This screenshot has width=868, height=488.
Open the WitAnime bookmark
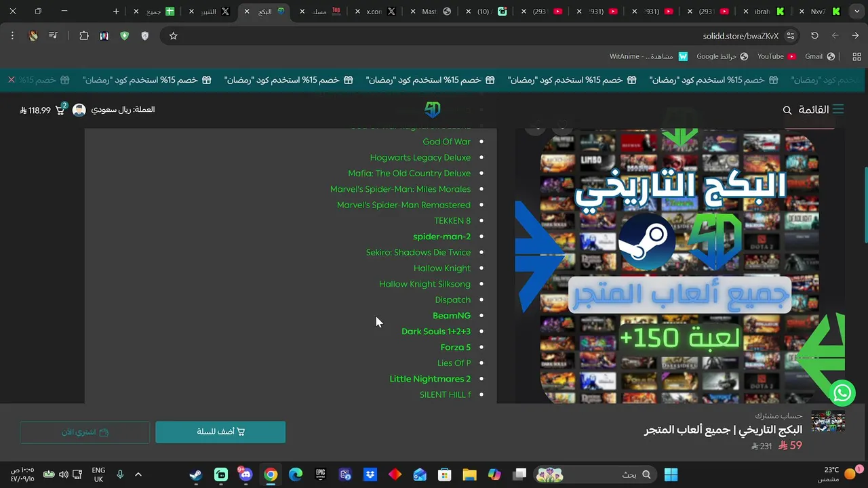tap(648, 56)
